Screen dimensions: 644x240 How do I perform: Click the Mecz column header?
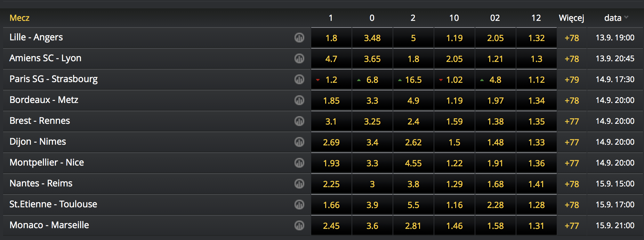[19, 18]
